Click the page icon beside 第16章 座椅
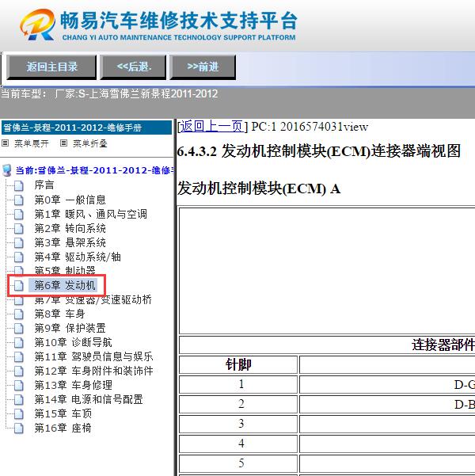Image resolution: width=475 pixels, height=476 pixels. tap(19, 428)
